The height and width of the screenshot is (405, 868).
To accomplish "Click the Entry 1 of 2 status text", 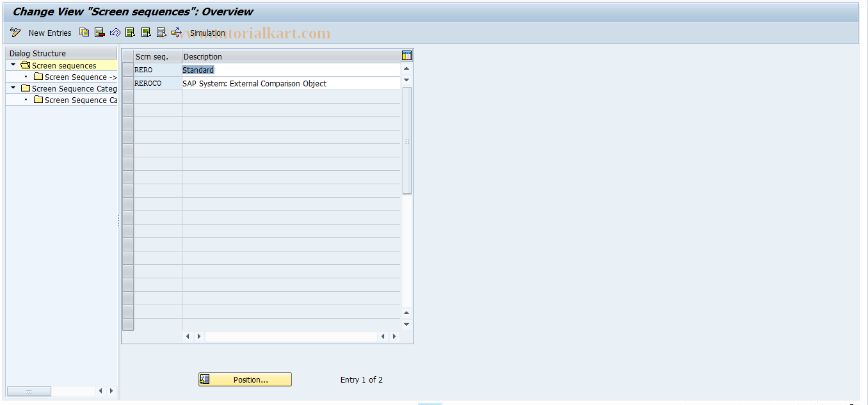I will point(362,379).
